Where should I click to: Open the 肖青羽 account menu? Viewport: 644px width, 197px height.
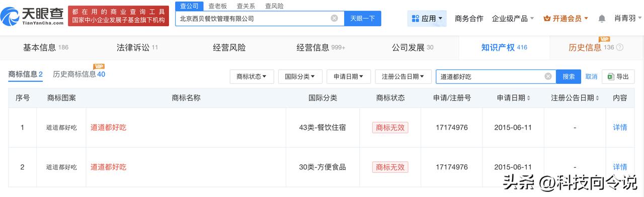(627, 18)
